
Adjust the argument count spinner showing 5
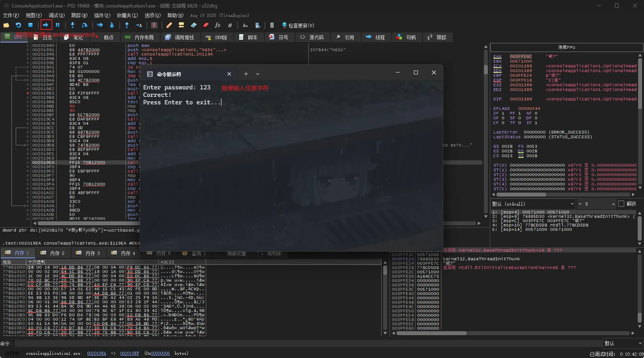point(596,204)
